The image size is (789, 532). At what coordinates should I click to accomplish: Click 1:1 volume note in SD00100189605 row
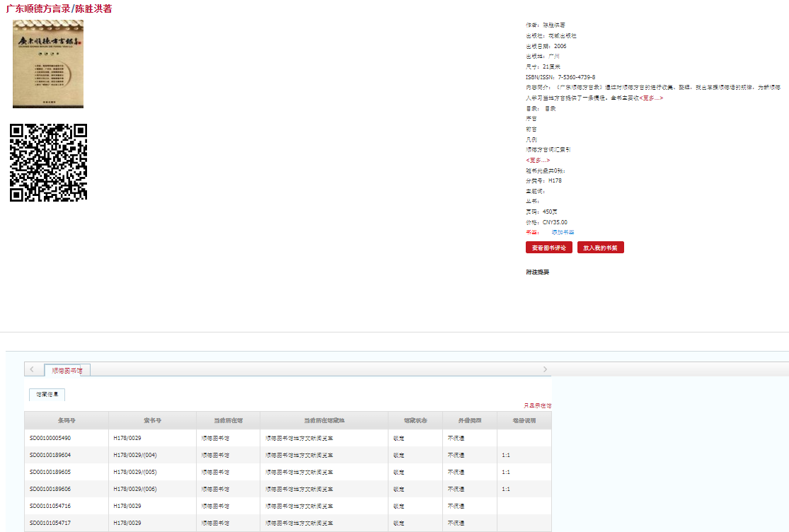506,472
